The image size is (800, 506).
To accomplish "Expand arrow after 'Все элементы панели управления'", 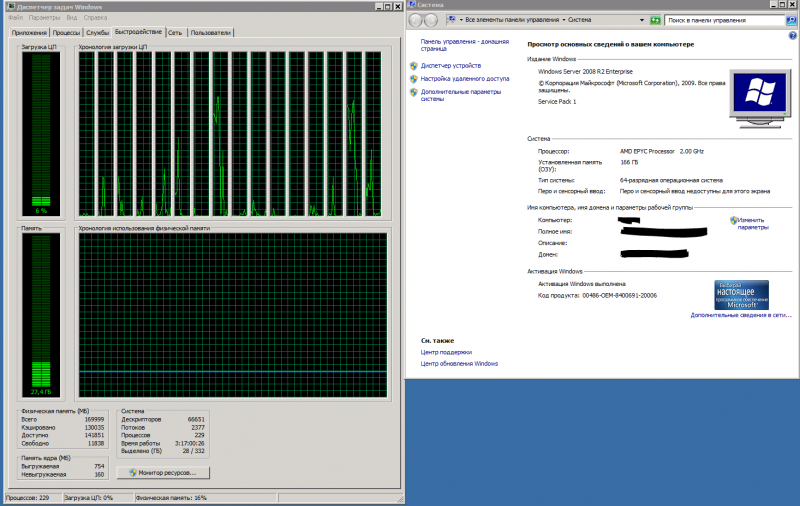I will (564, 20).
